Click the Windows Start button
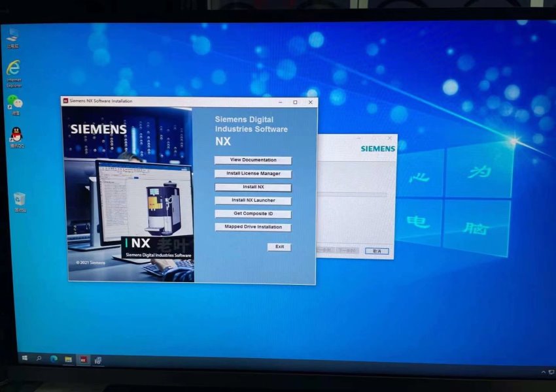This screenshot has width=556, height=392. click(x=25, y=359)
